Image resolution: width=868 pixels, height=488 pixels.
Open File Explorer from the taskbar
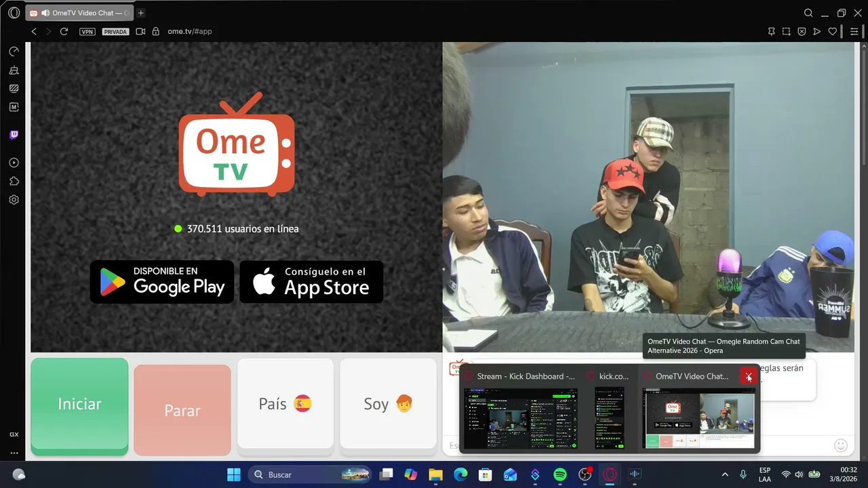[x=435, y=474]
